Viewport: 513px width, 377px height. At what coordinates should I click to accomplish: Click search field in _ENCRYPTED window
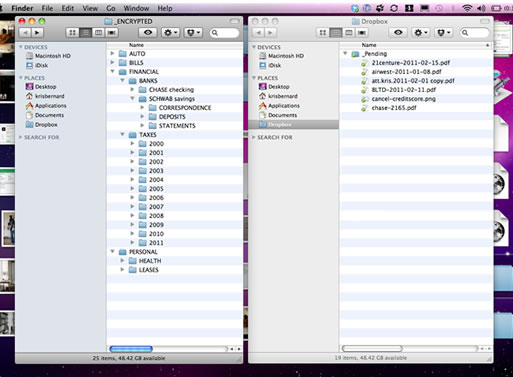click(224, 32)
